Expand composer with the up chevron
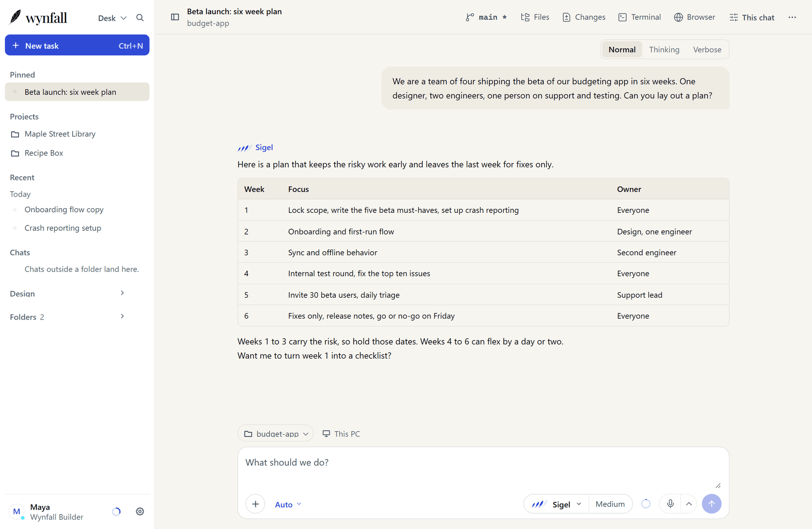Viewport: 812px width, 529px height. click(x=689, y=504)
